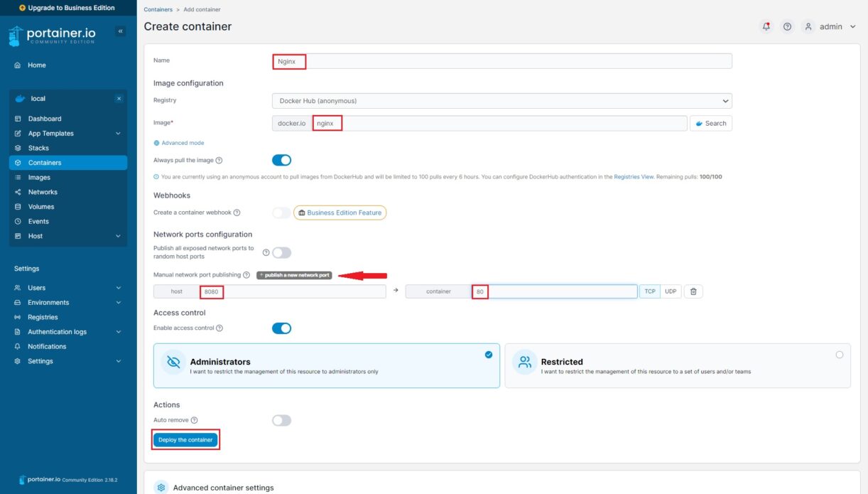The height and width of the screenshot is (494, 868).
Task: Collapse the sidebar with double-chevron icon
Action: (x=120, y=31)
